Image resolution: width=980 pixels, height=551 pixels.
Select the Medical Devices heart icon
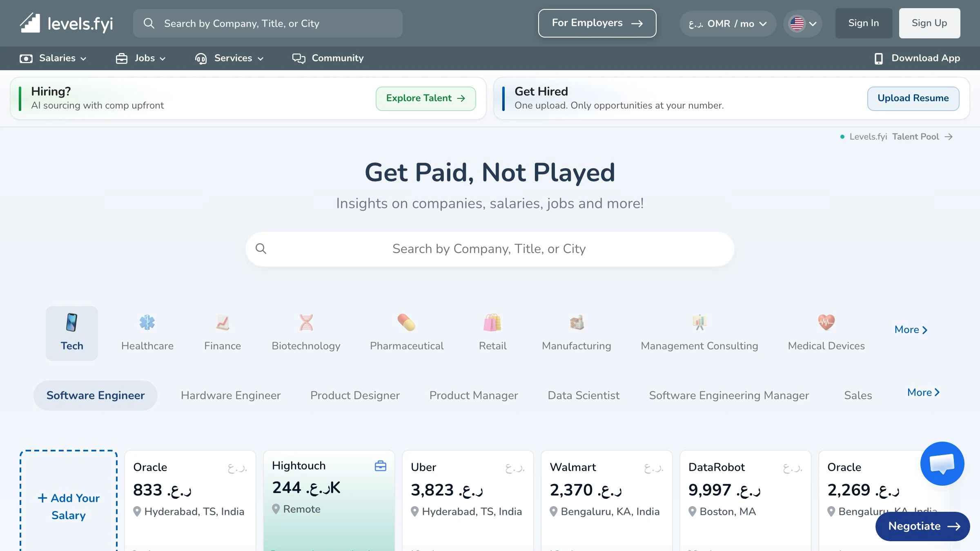(826, 322)
